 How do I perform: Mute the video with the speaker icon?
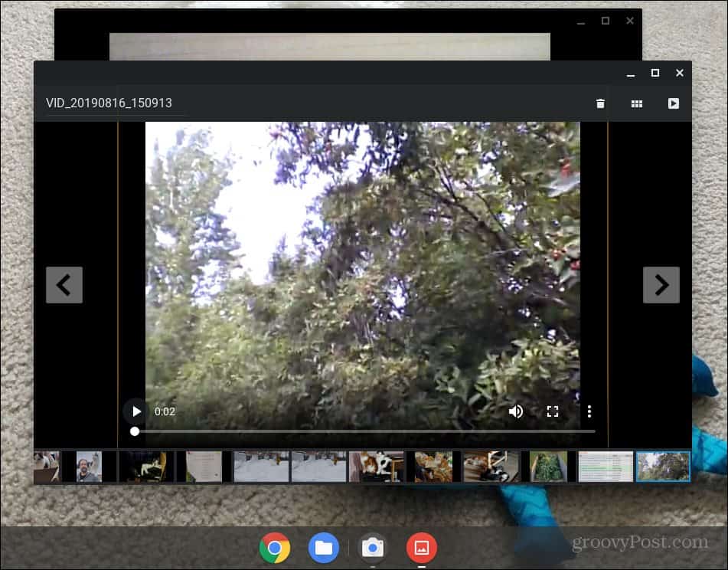[515, 411]
